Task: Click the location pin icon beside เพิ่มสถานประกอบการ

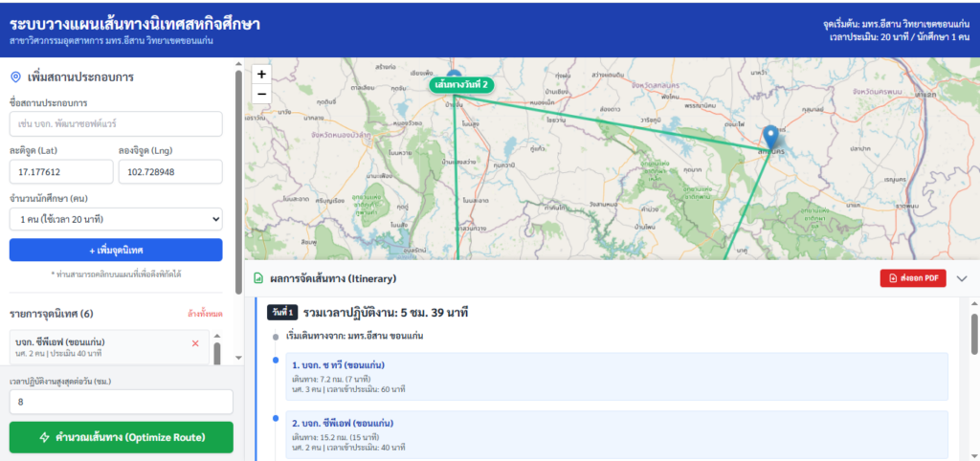Action: [x=15, y=77]
